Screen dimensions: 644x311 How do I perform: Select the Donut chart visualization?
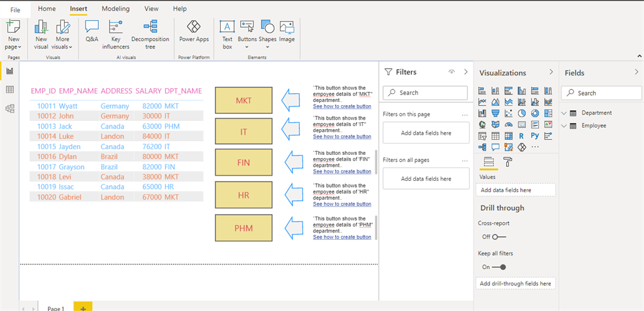[535, 113]
